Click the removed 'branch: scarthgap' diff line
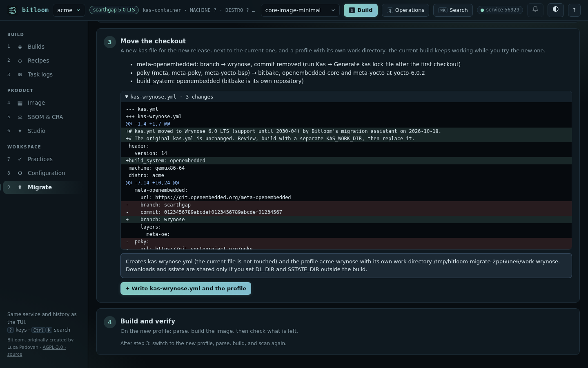The width and height of the screenshot is (588, 368). tap(346, 205)
